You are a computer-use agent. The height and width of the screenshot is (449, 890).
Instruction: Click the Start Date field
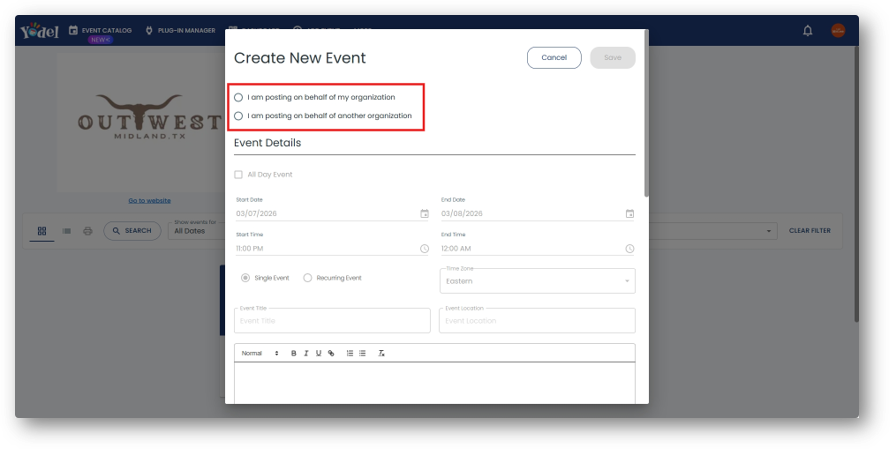pyautogui.click(x=332, y=214)
